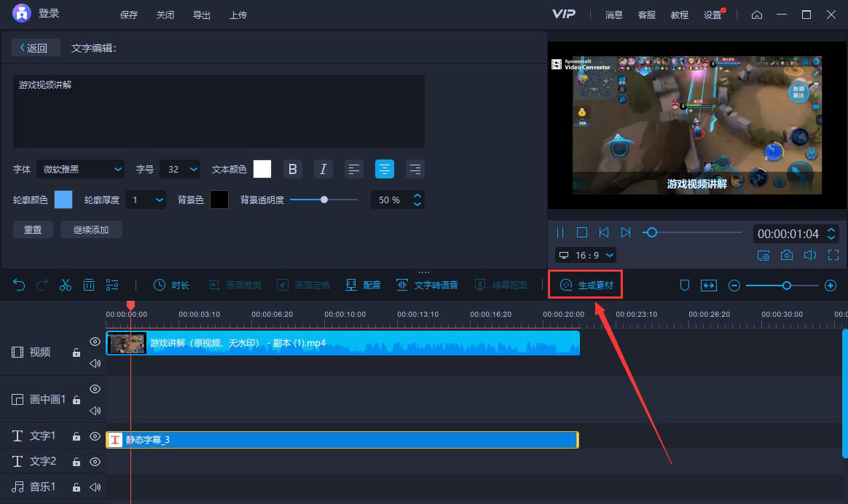
Task: Open the 字体 font dropdown
Action: [81, 169]
